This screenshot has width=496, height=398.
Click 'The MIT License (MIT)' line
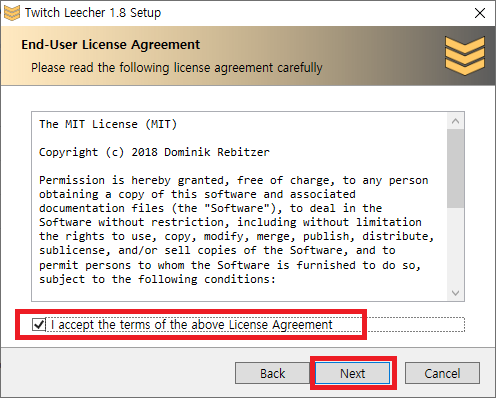108,124
